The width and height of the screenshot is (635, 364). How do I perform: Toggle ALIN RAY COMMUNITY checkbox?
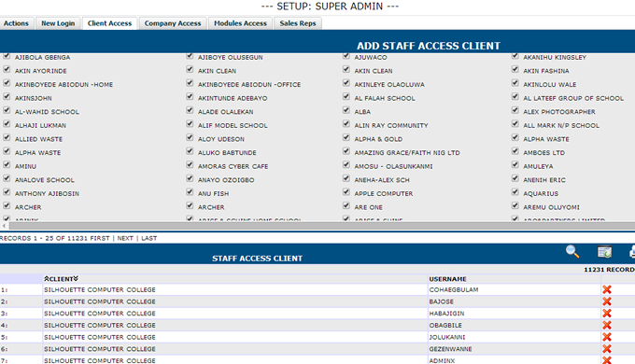[x=346, y=124]
